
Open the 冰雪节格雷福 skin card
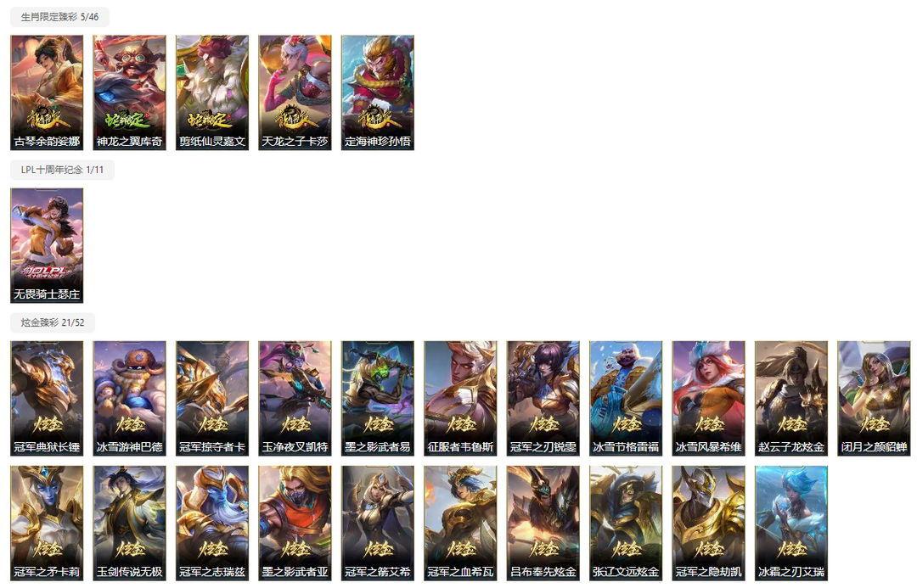(626, 399)
